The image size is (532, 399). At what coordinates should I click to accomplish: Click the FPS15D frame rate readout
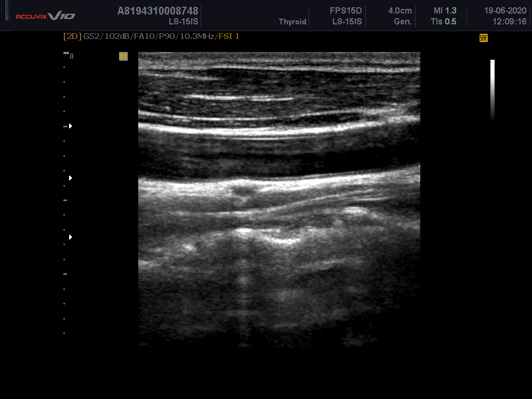tap(347, 11)
